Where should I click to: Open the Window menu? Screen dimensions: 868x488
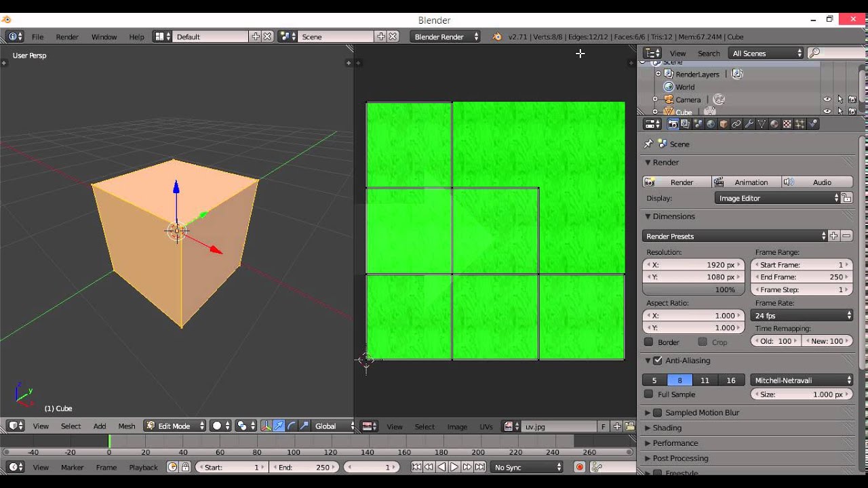(104, 37)
